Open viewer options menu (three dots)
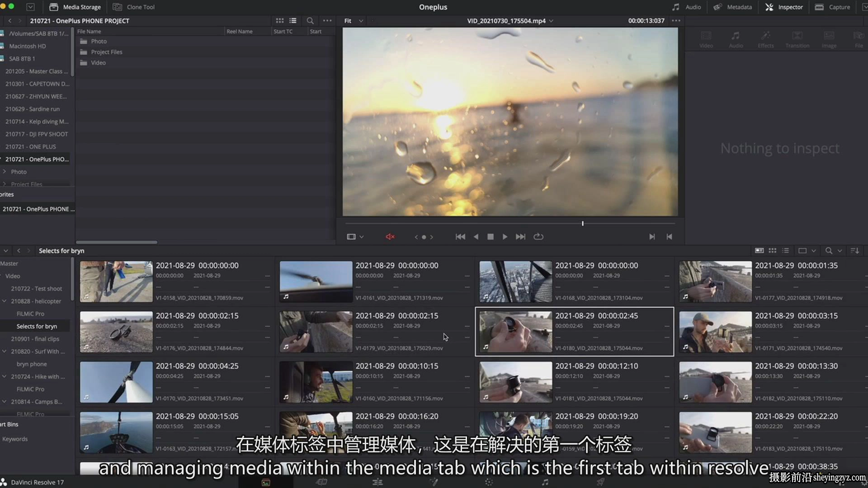 [676, 20]
